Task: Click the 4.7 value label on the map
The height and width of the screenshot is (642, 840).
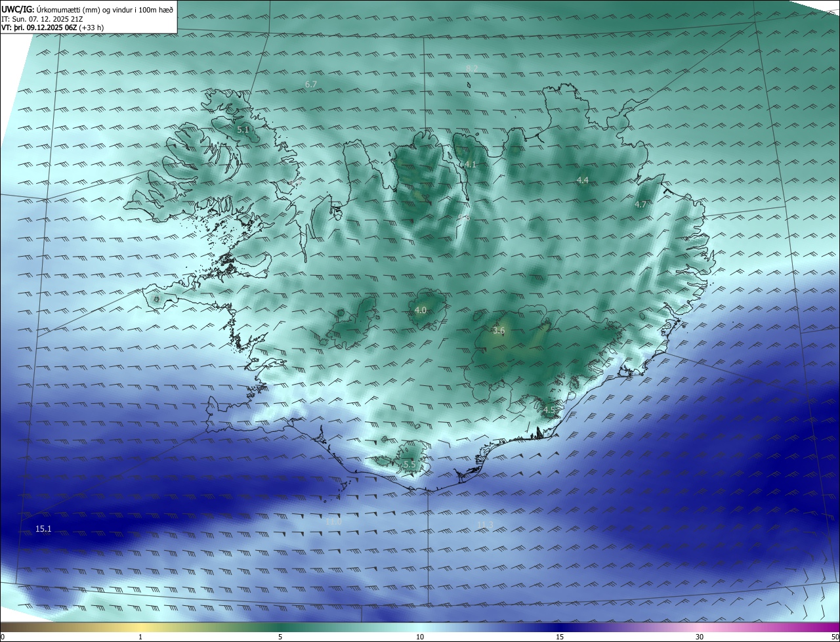Action: pos(640,205)
